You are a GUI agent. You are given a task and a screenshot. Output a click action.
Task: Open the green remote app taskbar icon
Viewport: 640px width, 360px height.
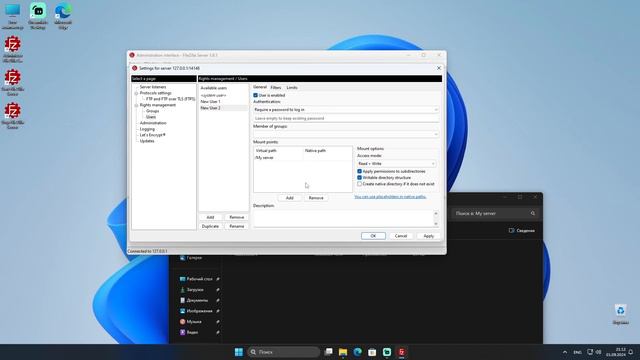click(x=387, y=352)
